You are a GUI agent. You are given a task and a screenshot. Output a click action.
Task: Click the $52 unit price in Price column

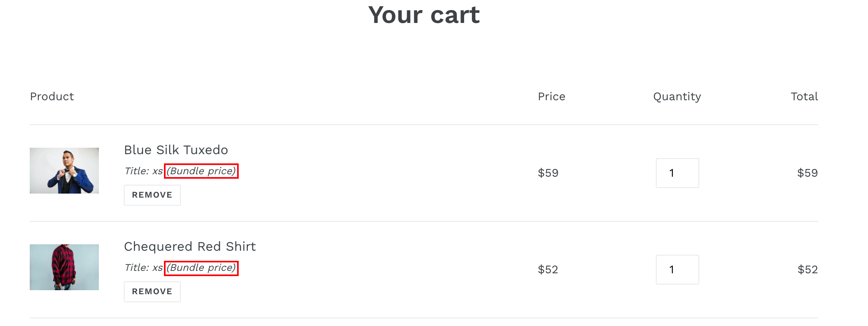click(x=548, y=270)
